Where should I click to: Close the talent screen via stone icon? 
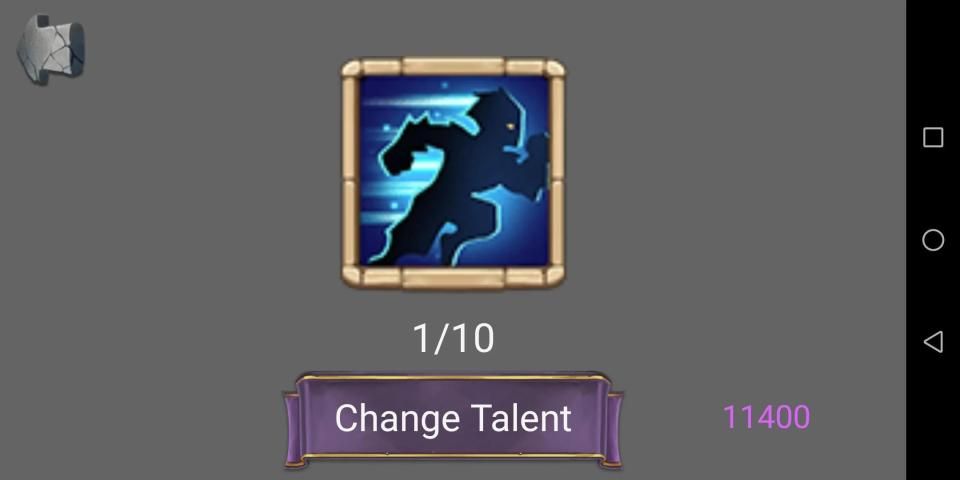[51, 50]
